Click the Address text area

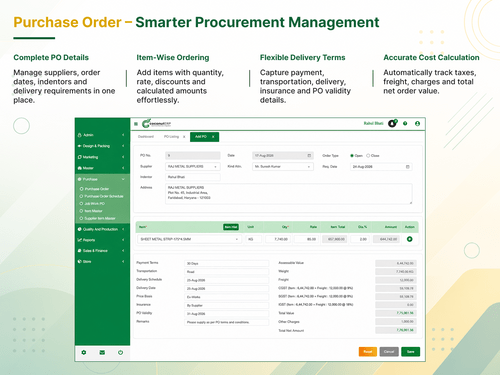289,194
